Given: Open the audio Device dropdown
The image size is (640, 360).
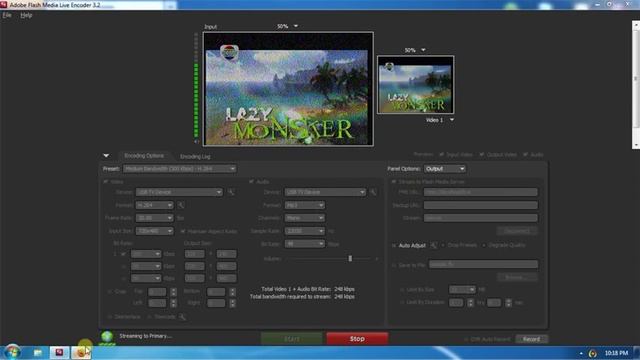Looking at the screenshot, I should coord(325,192).
